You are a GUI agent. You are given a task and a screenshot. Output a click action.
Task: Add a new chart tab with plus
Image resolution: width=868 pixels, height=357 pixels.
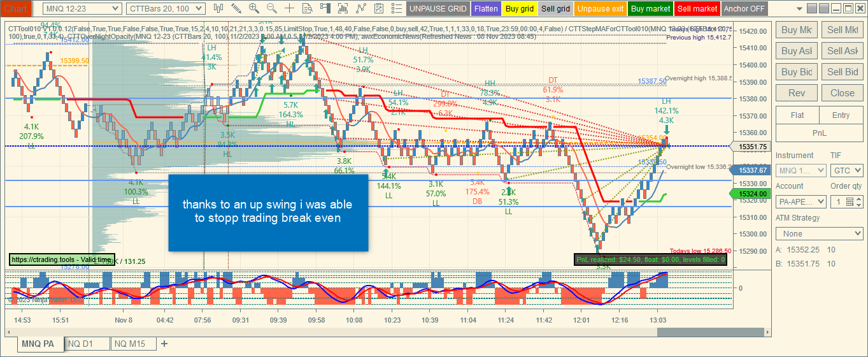click(x=164, y=344)
